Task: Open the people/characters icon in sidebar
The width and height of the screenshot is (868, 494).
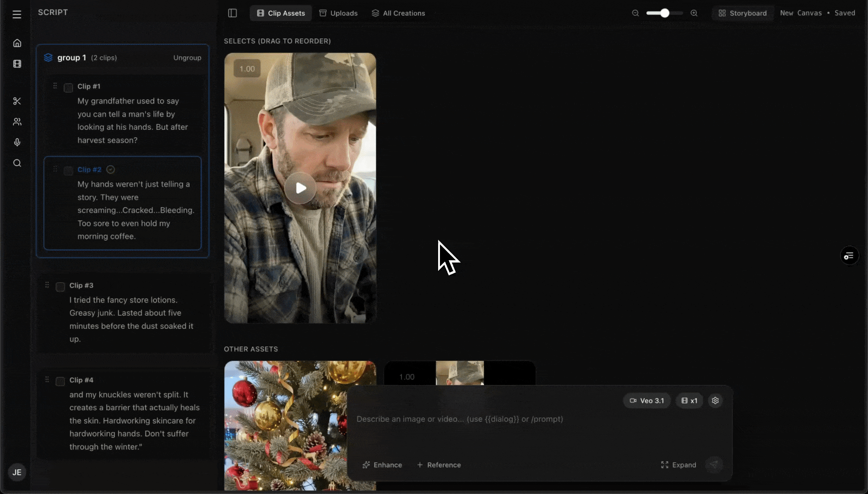Action: point(17,122)
